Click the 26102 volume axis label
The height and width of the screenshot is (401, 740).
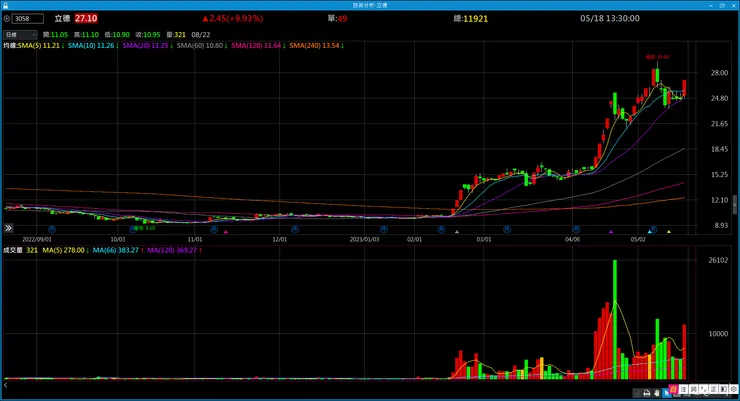click(x=718, y=260)
